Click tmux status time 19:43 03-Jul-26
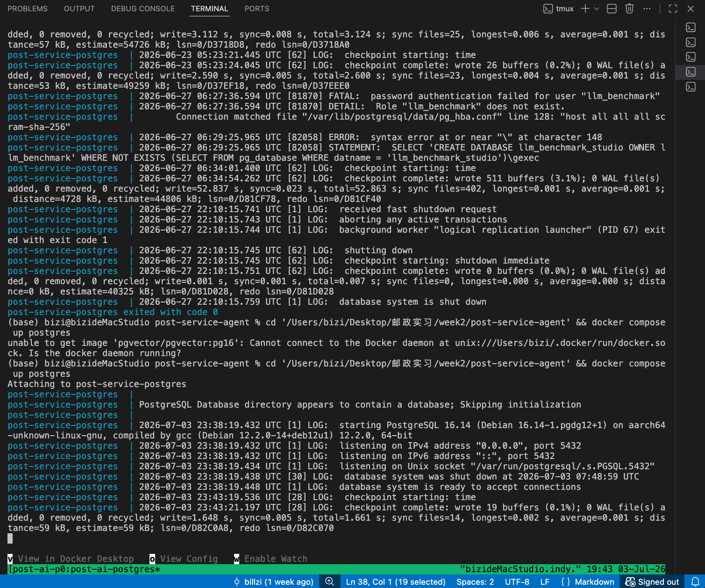Screen dimensions: 705x588 [626, 569]
